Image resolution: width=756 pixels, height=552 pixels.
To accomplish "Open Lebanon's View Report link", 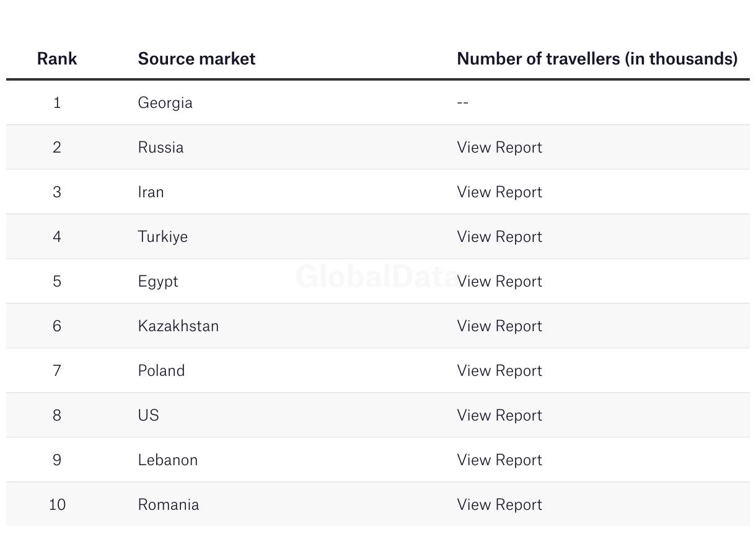I will 499,460.
